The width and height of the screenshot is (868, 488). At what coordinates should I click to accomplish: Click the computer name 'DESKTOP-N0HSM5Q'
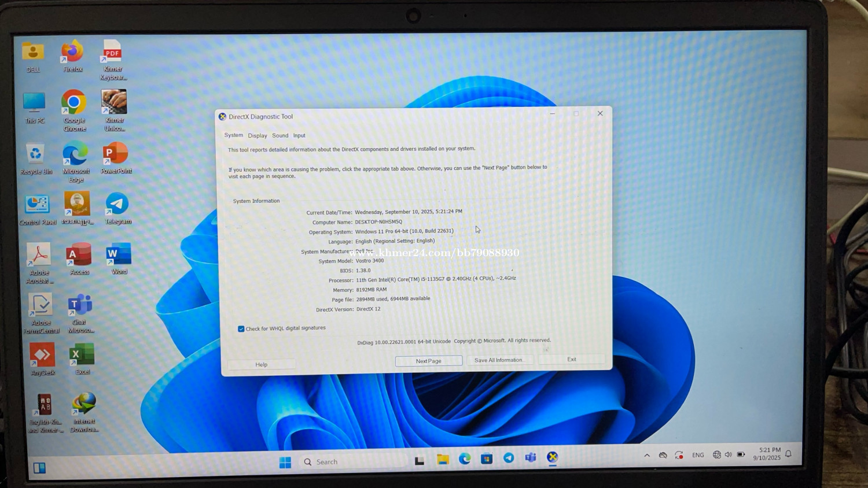[x=378, y=222]
